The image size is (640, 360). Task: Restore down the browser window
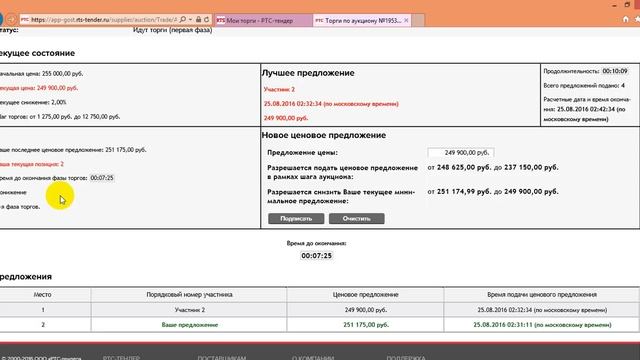pos(627,5)
